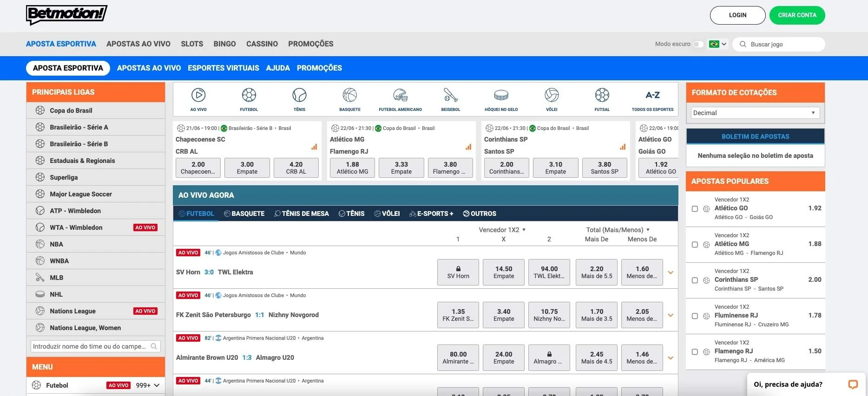Switch to Basquete live tab

(x=244, y=214)
